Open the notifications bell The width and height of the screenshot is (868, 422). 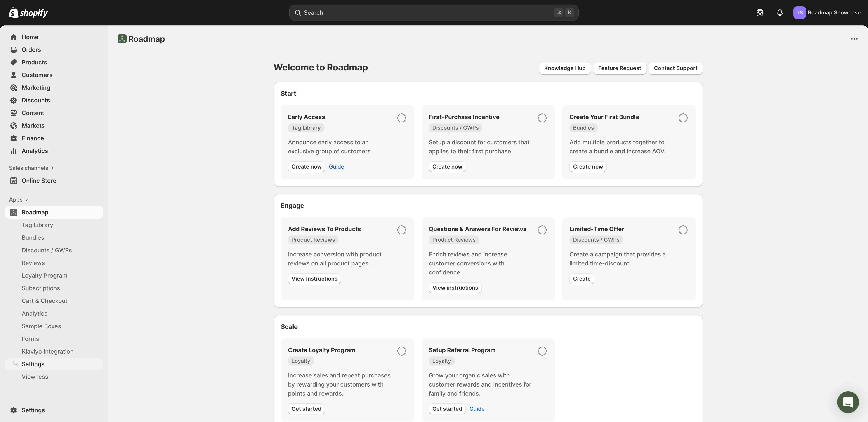[x=779, y=12]
